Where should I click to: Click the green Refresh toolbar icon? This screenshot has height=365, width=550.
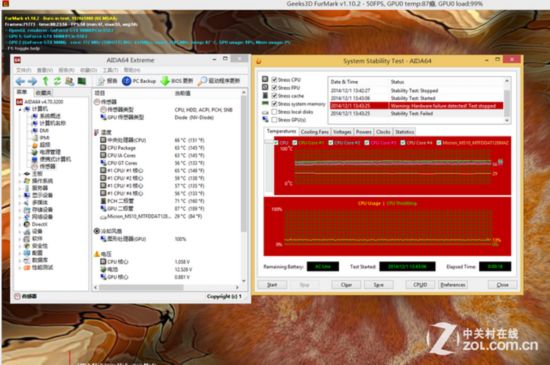(57, 81)
